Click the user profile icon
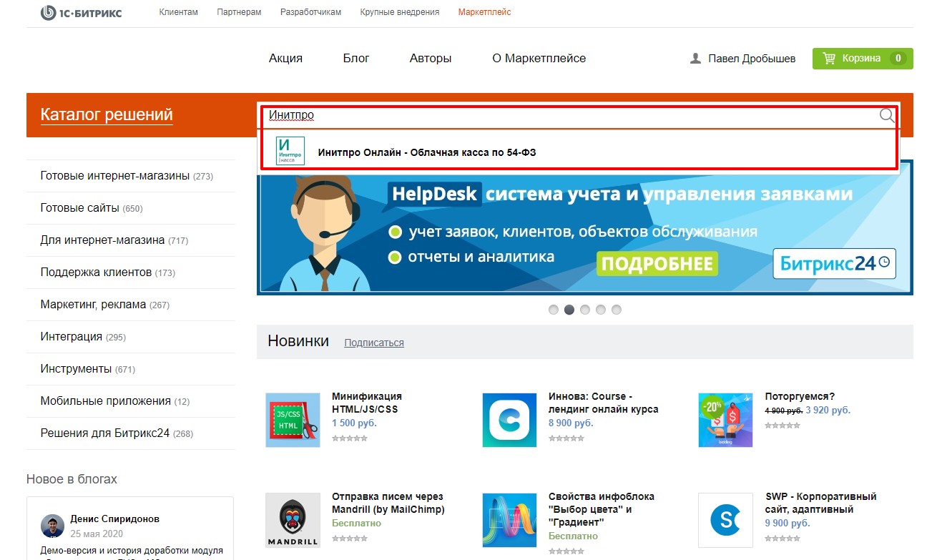937x560 pixels. coord(695,59)
